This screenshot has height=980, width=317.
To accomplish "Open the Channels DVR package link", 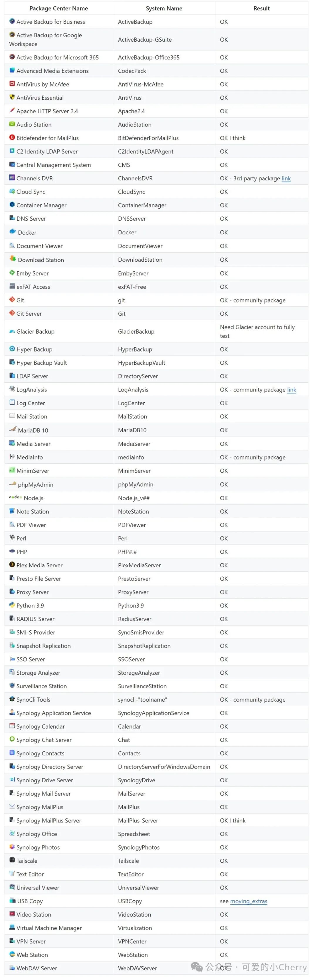I will coord(286,178).
